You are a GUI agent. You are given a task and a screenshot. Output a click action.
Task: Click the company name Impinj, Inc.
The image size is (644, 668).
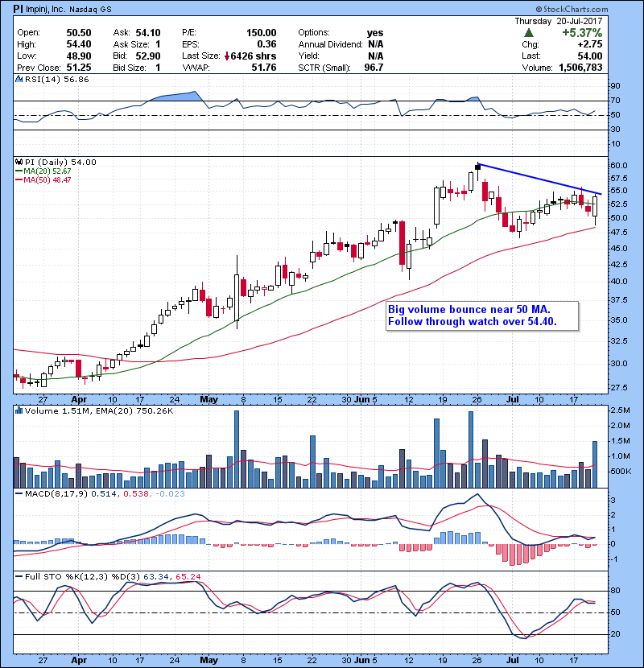click(x=44, y=9)
